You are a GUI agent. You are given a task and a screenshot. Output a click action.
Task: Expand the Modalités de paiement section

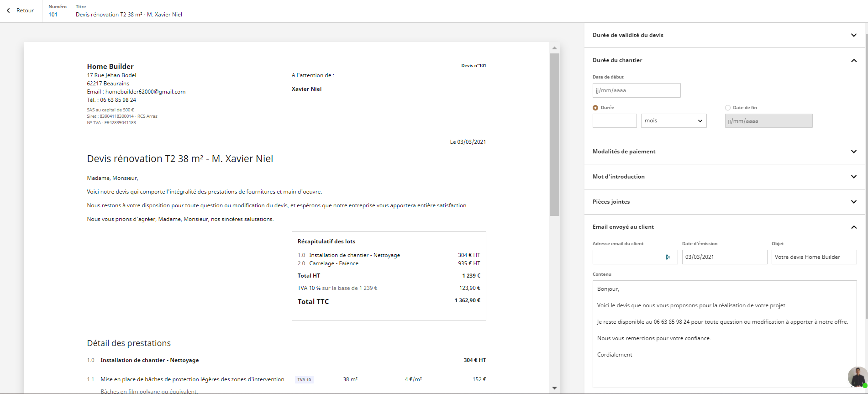(853, 152)
